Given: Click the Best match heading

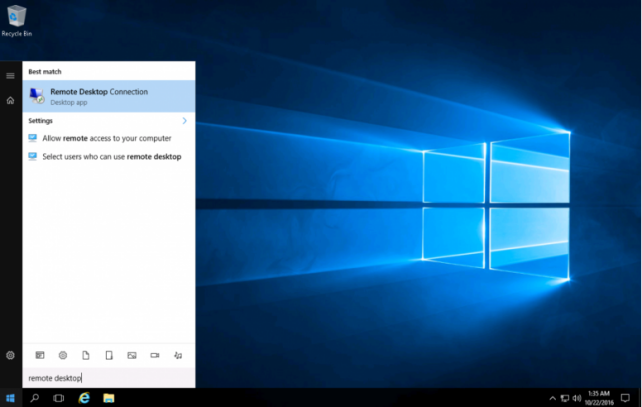Looking at the screenshot, I should pyautogui.click(x=45, y=72).
